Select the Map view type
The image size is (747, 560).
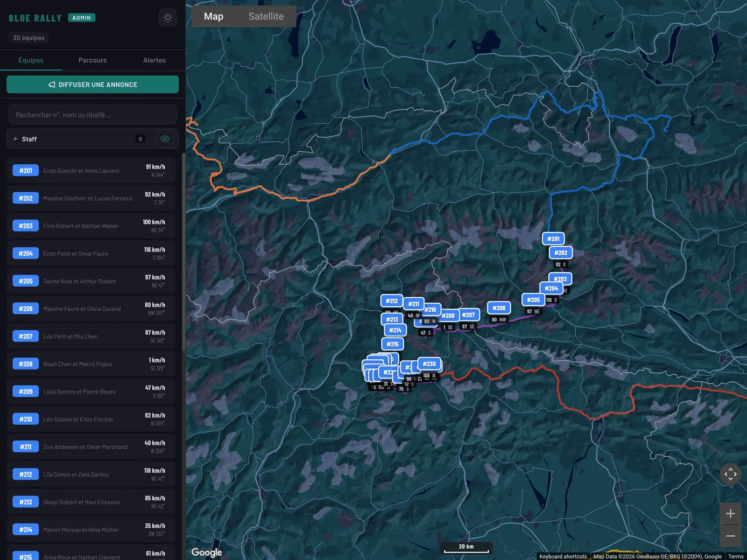(x=213, y=16)
